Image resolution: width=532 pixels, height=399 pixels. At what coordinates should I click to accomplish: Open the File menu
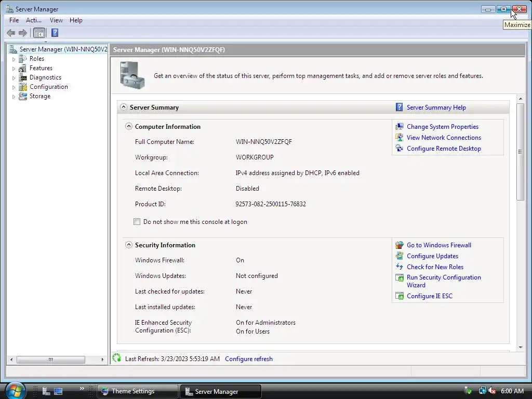tap(14, 20)
